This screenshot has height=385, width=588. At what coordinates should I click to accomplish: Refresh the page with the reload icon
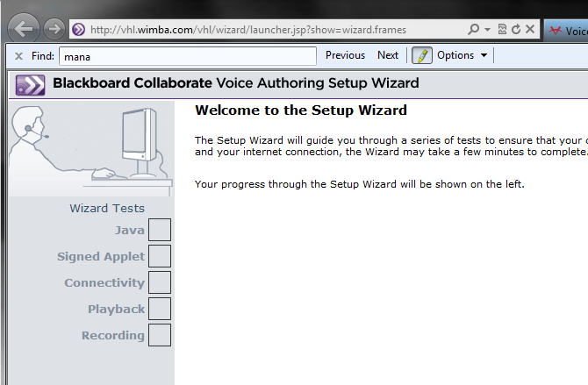514,30
